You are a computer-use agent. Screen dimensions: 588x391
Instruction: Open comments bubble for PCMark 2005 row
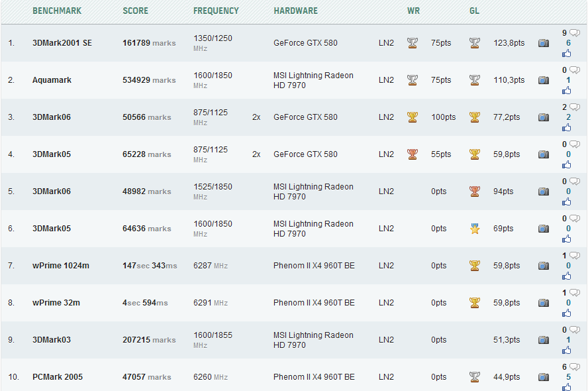click(575, 367)
